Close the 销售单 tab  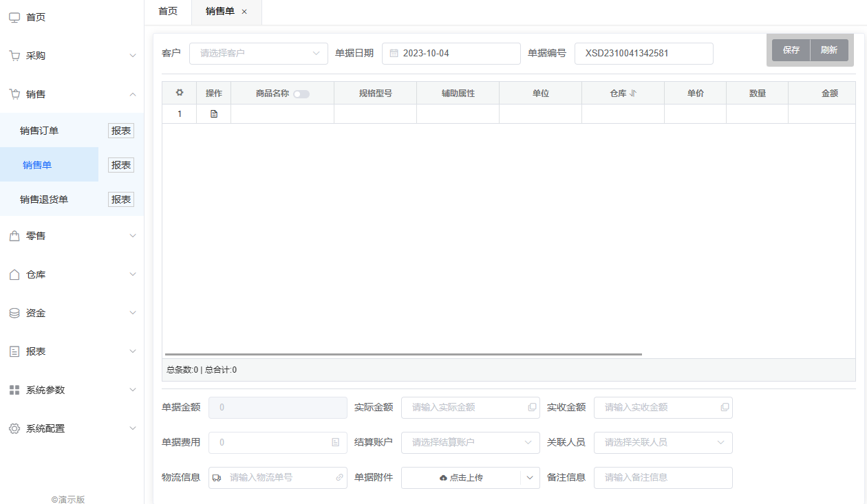pyautogui.click(x=244, y=12)
